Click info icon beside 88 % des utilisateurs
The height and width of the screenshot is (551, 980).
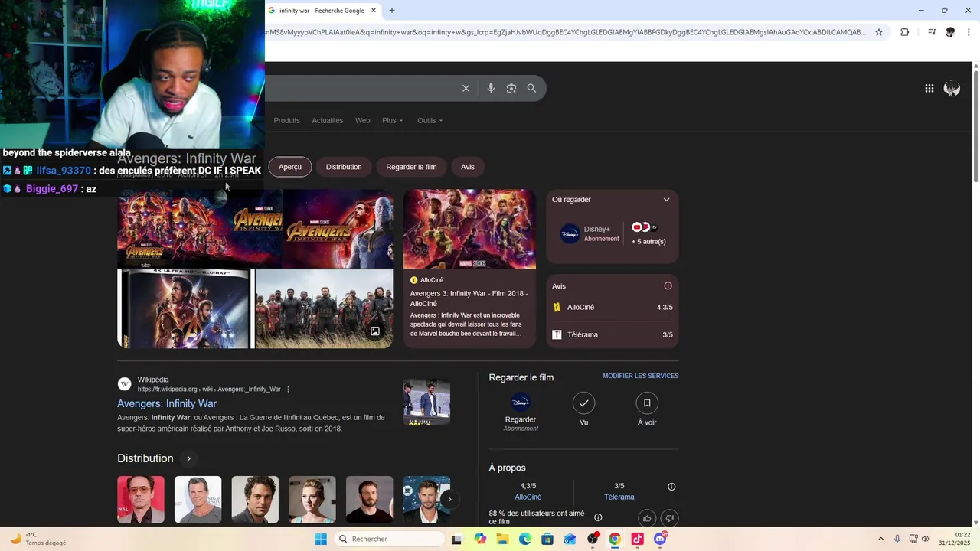point(598,517)
